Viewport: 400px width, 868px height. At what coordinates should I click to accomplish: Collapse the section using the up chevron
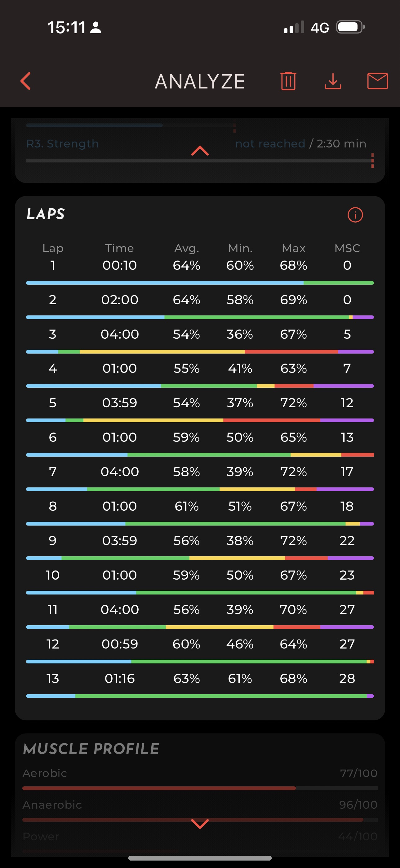(200, 151)
